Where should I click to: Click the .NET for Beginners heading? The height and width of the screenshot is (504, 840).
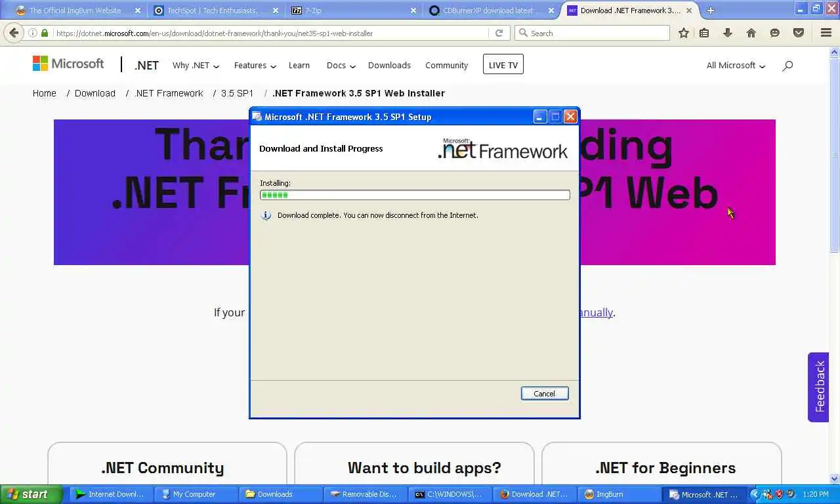(665, 468)
